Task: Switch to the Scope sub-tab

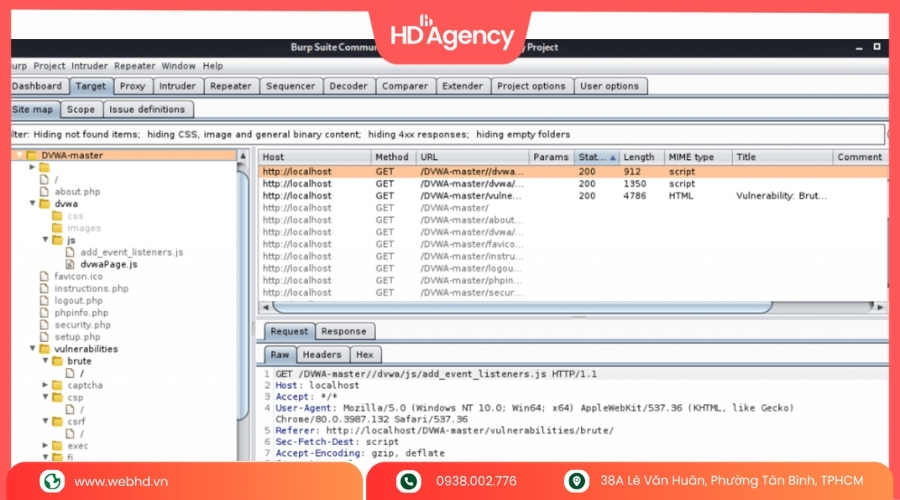Action: 80,109
